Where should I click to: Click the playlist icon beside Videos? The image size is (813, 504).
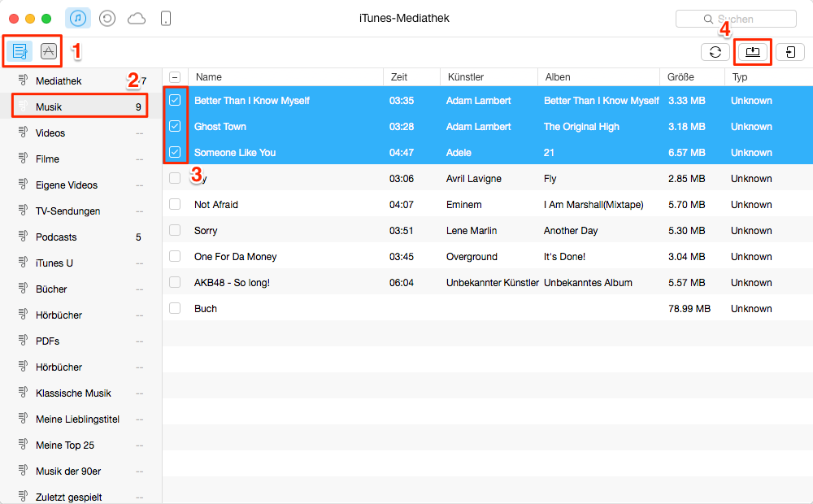pos(23,133)
